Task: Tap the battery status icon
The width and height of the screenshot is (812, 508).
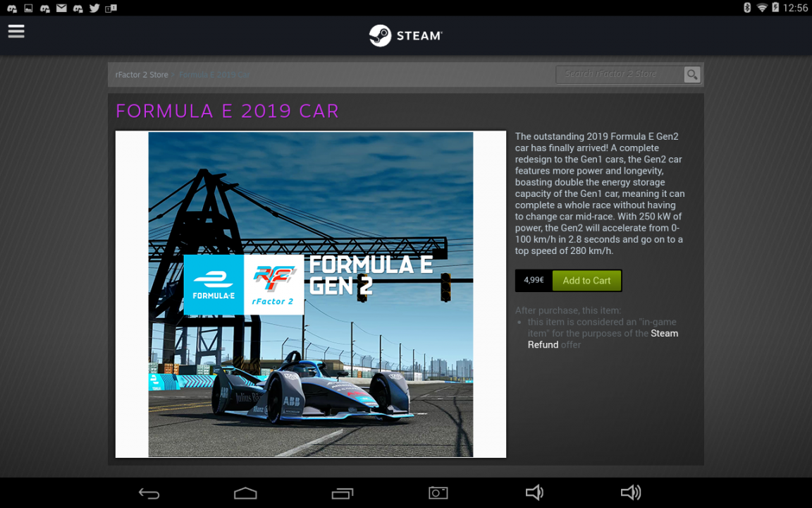Action: point(775,7)
